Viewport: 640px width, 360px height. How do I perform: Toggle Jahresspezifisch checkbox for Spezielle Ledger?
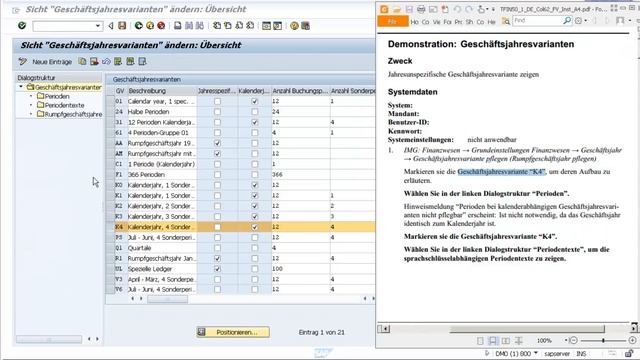(218, 269)
